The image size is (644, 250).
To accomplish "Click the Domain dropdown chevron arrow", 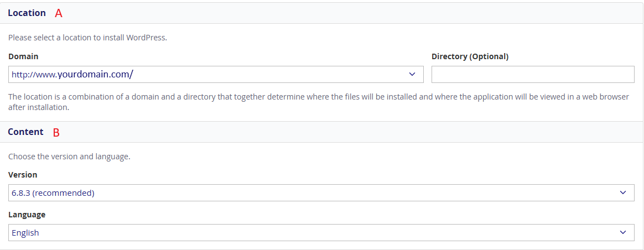I will click(412, 74).
